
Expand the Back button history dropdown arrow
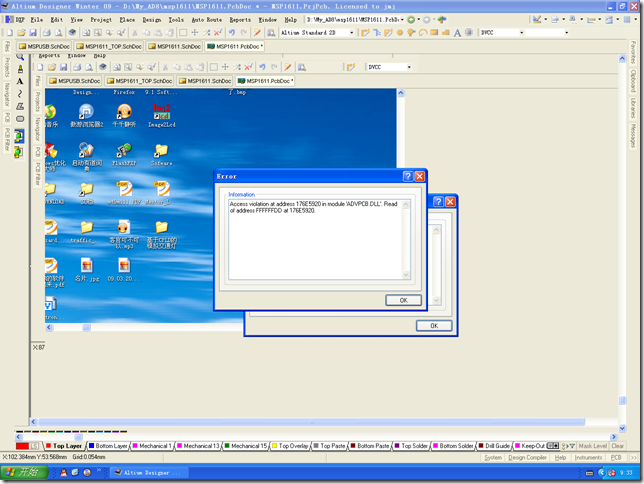(x=418, y=19)
